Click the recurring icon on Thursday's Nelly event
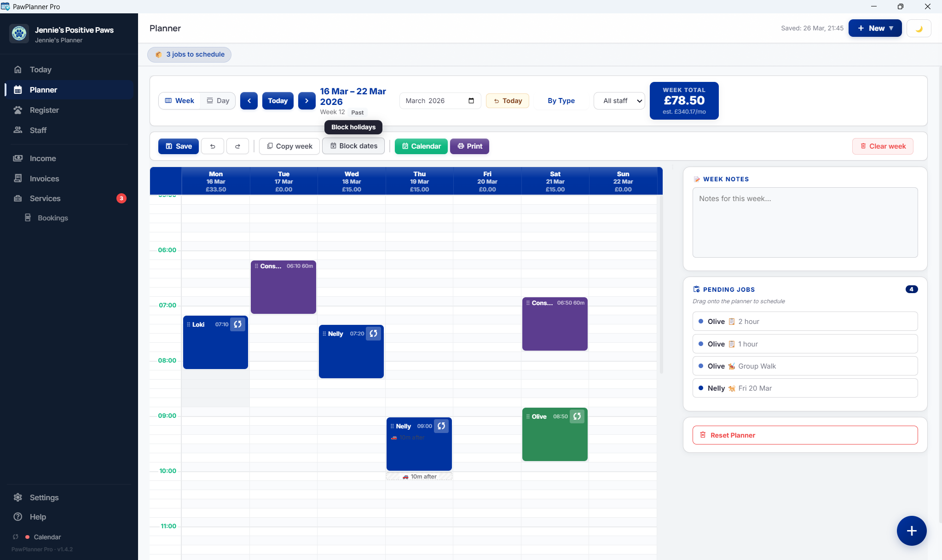Viewport: 942px width, 560px height. (441, 426)
